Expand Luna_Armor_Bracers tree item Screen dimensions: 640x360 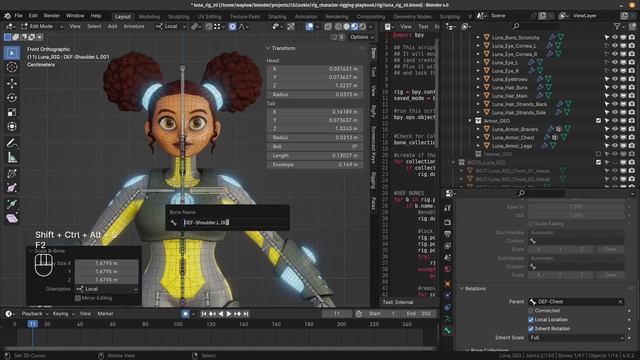pos(478,129)
